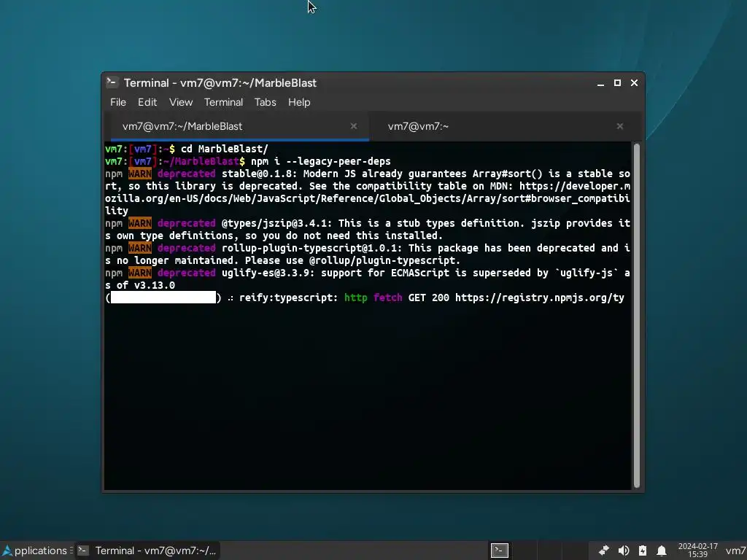Click the terminal vertical scrollbar
The image size is (747, 560).
pyautogui.click(x=637, y=315)
